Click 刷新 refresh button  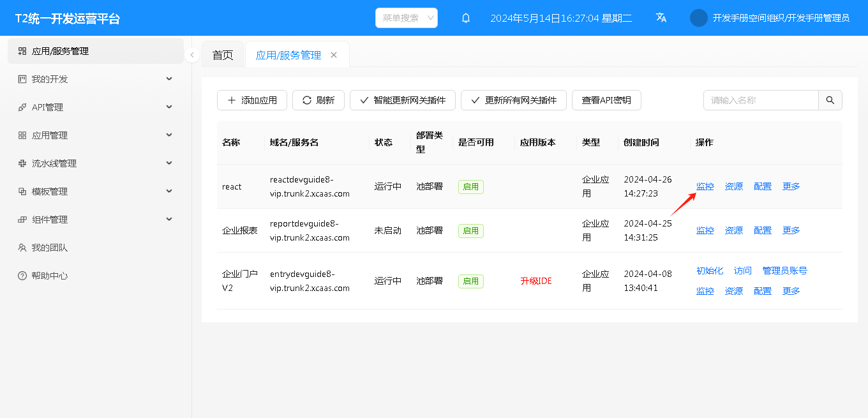[x=318, y=100]
